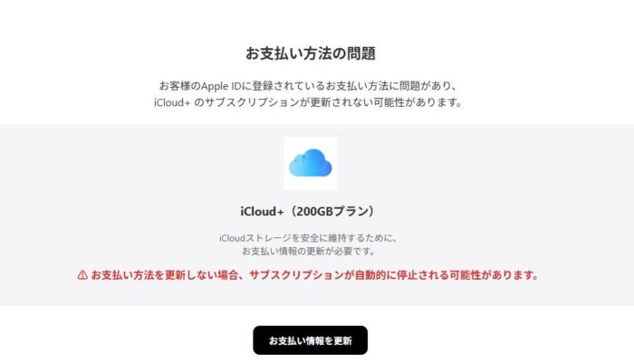Click the お支払い情報を更新 button
Viewport: 634px width, 364px height.
pyautogui.click(x=310, y=340)
